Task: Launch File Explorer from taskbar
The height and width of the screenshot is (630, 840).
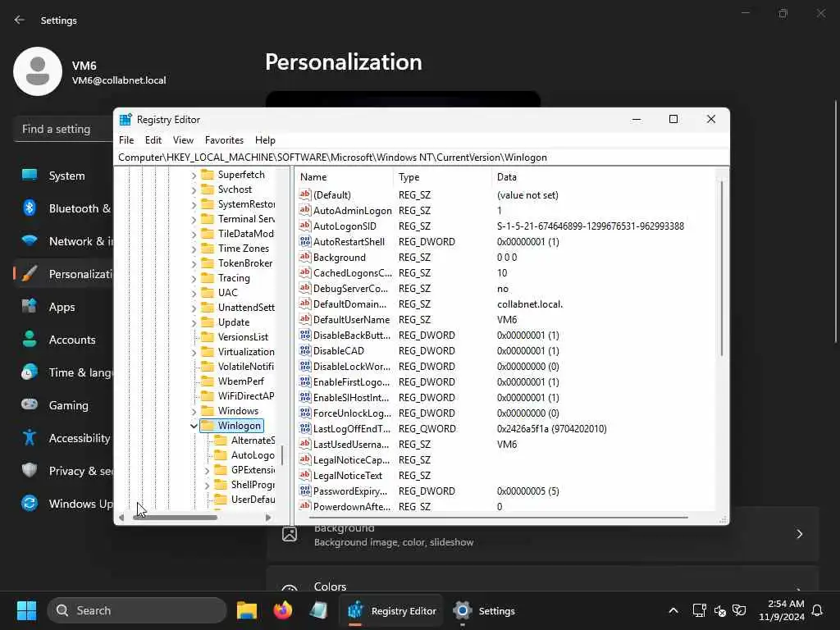Action: click(247, 610)
